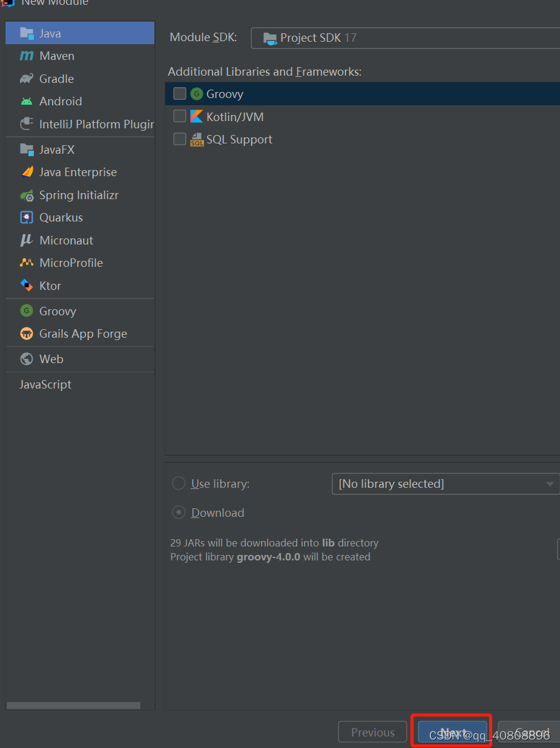
Task: Select the Grails App Forge icon
Action: (27, 333)
